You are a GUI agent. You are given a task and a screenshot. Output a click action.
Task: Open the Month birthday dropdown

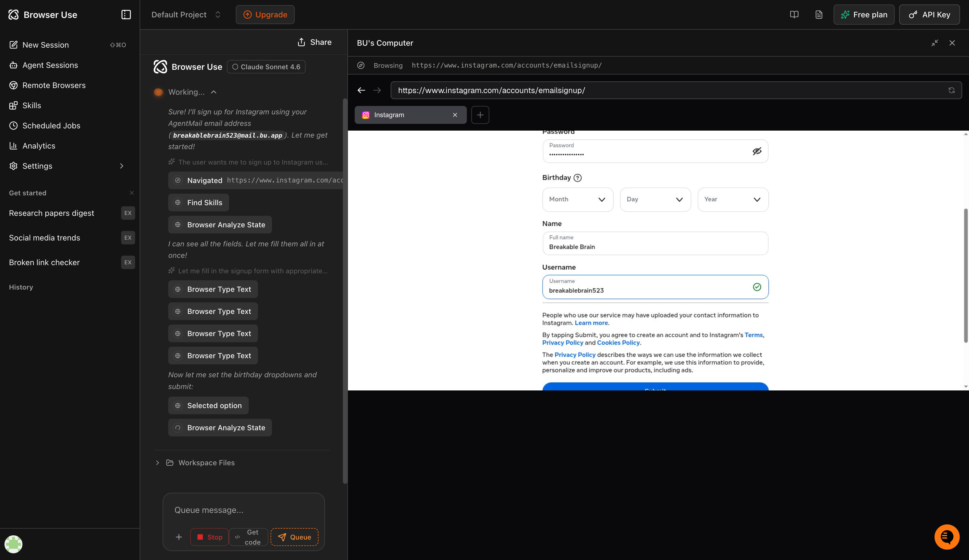pyautogui.click(x=577, y=200)
